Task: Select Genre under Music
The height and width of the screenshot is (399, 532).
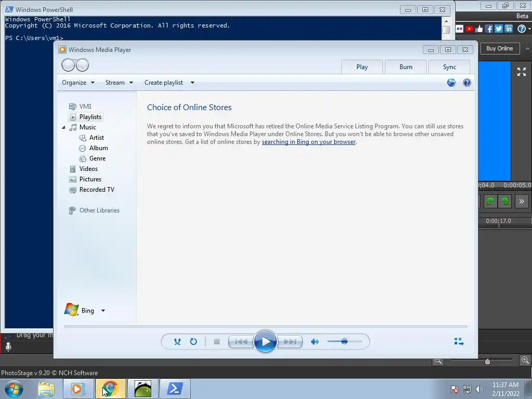Action: [x=92, y=158]
